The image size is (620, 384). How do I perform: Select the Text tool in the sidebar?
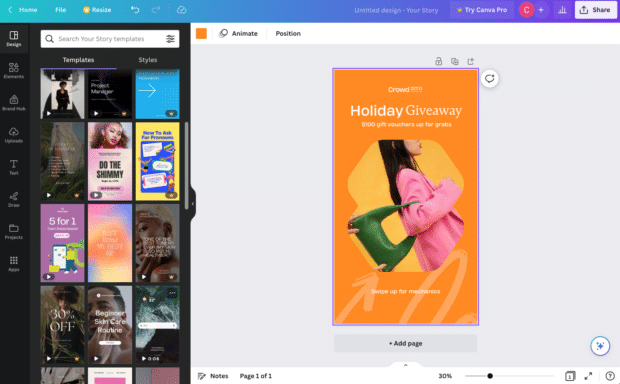[x=14, y=167]
